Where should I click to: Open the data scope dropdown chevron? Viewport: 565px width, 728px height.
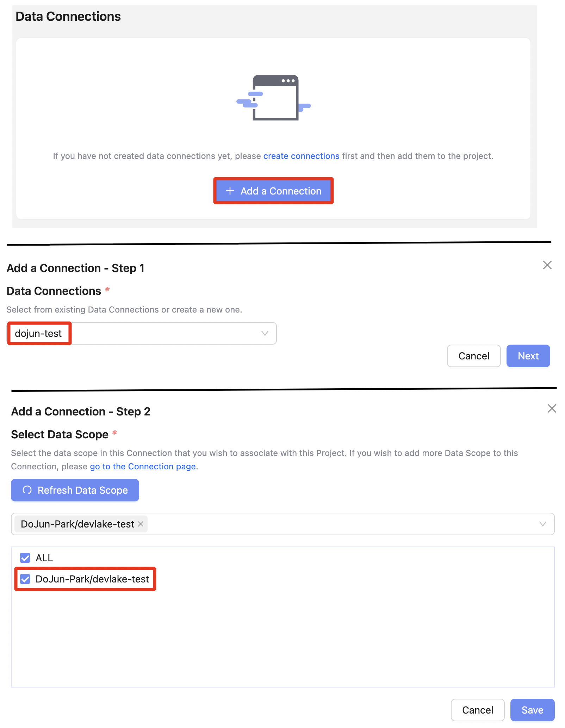pos(543,524)
